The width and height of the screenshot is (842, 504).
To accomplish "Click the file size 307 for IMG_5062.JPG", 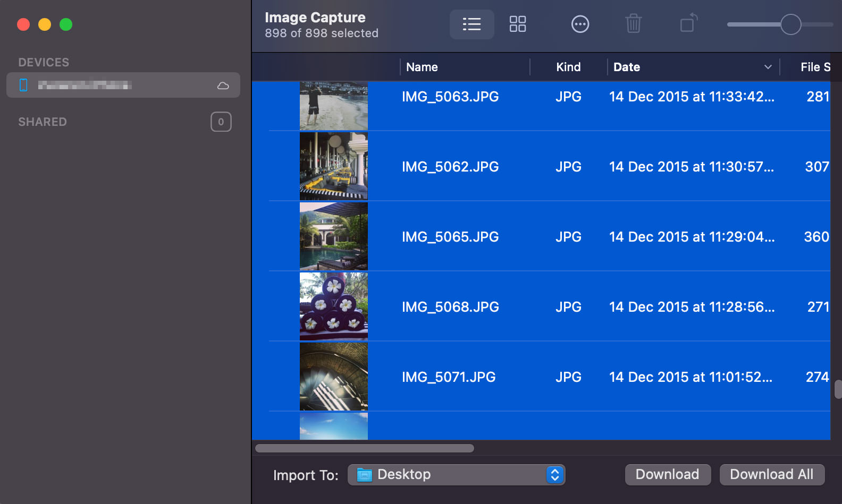I will 817,167.
